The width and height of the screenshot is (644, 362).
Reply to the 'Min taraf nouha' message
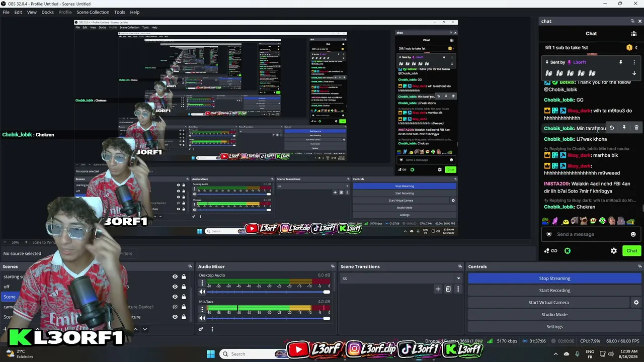pyautogui.click(x=612, y=128)
